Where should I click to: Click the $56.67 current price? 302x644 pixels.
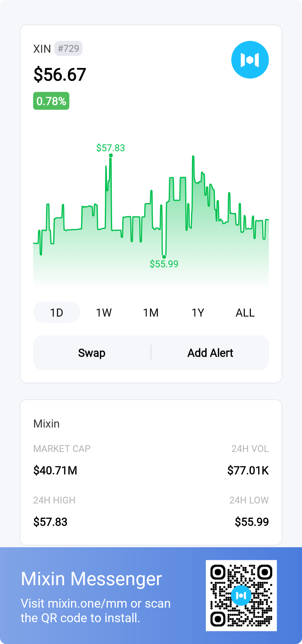(60, 75)
